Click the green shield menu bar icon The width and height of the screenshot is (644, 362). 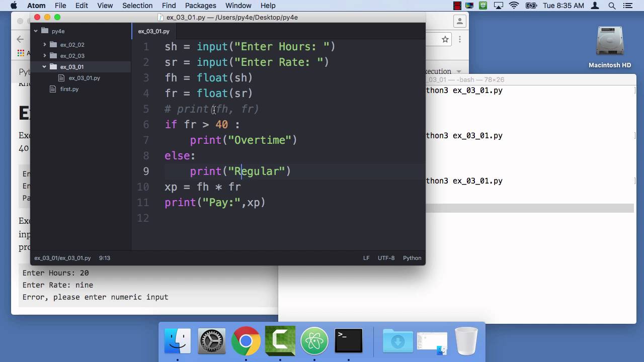483,6
